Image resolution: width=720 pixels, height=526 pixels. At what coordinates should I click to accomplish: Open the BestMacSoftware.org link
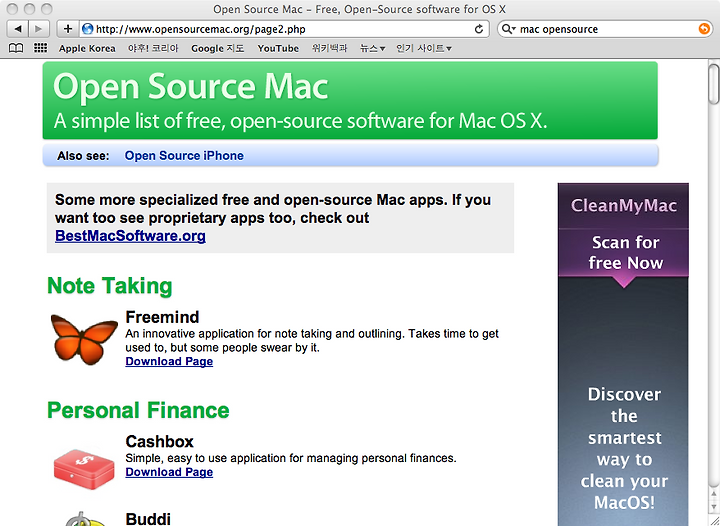coord(130,236)
